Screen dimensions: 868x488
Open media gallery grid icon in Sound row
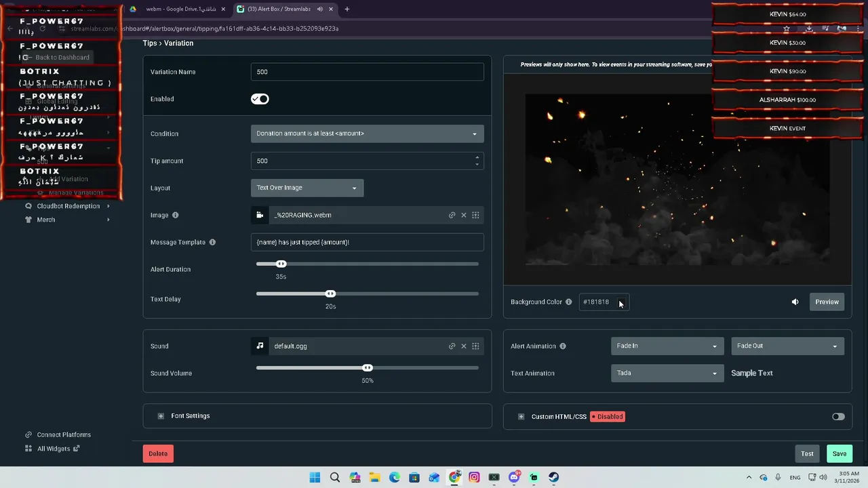pos(475,346)
